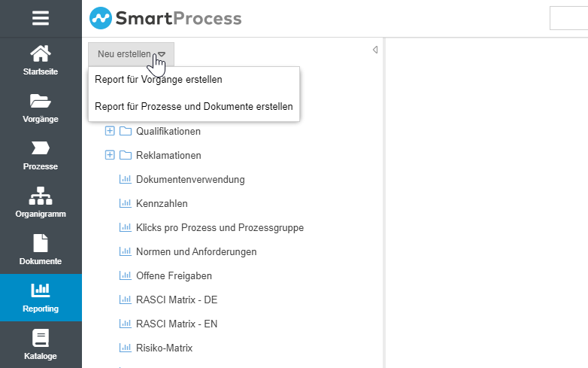Open the Kennzahlen report

point(162,204)
